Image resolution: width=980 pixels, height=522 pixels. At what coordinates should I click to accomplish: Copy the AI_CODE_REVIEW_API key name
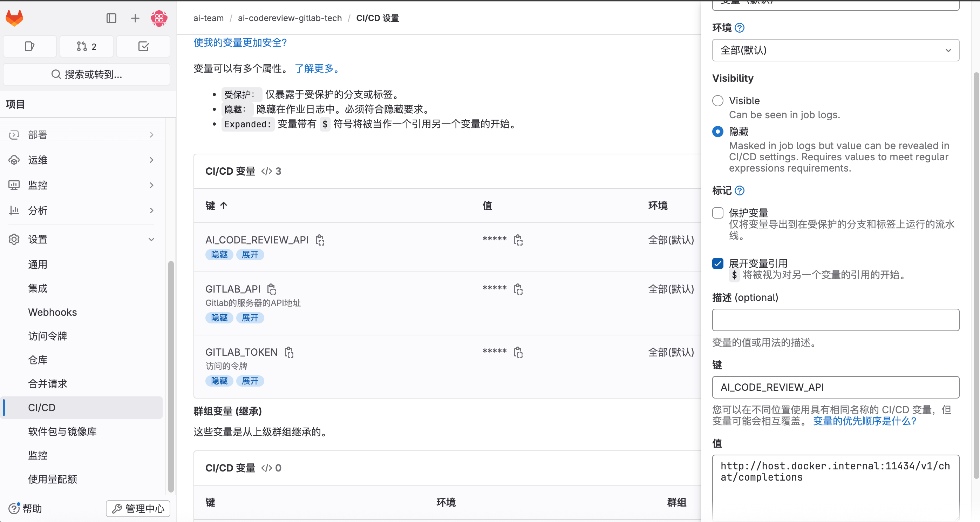tap(320, 240)
